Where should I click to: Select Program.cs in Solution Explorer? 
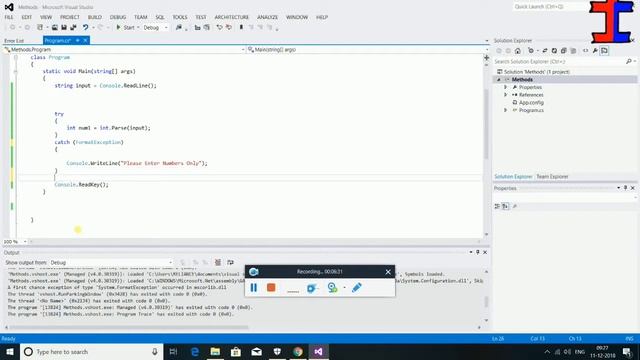(x=531, y=110)
